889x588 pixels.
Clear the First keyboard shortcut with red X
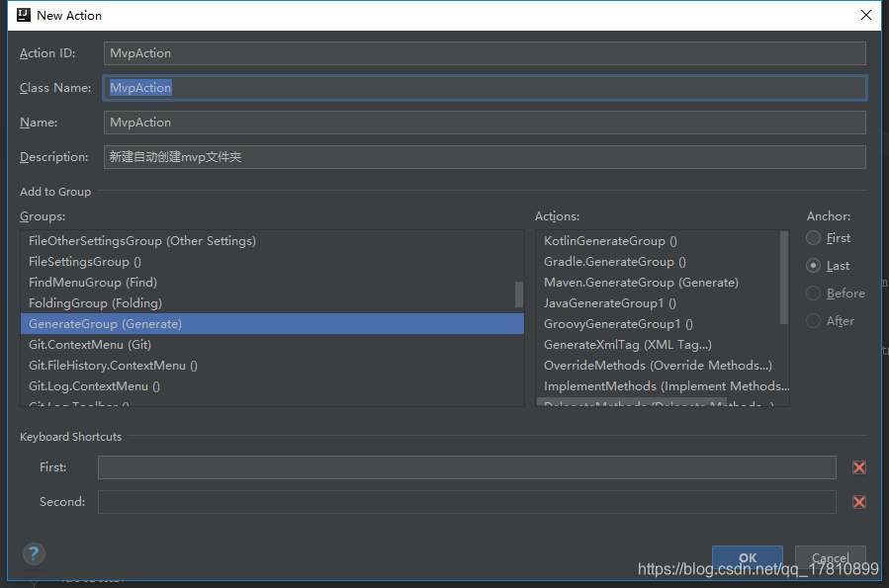[x=859, y=467]
